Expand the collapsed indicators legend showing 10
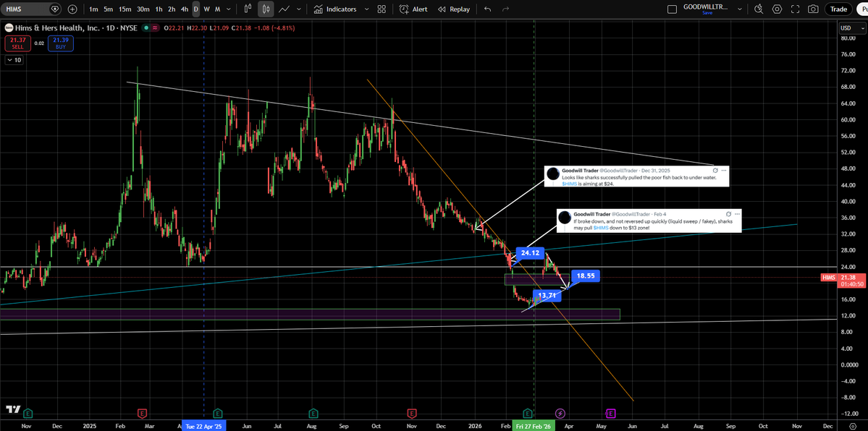The width and height of the screenshot is (868, 431). pyautogui.click(x=14, y=60)
